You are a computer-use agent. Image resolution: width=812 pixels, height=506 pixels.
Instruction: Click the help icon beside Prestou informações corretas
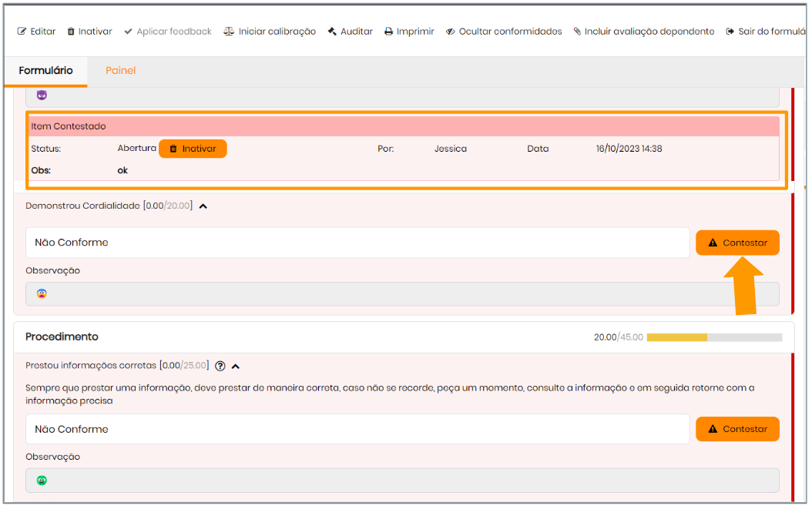pos(220,366)
